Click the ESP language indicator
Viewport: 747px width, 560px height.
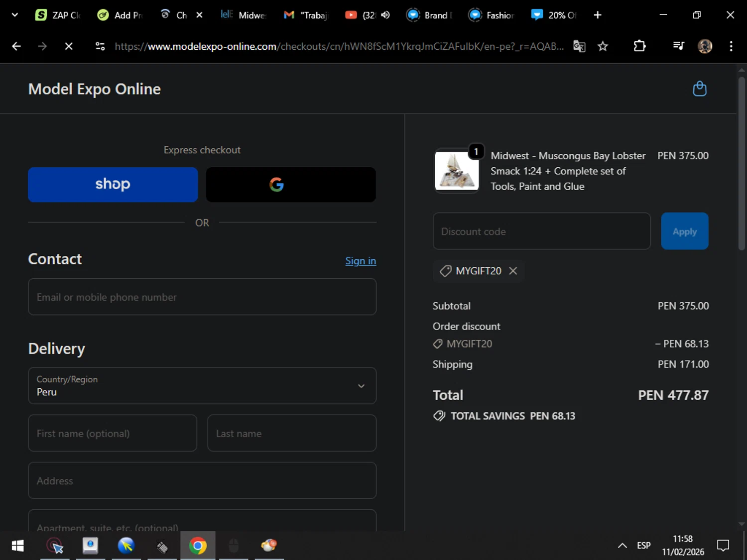[643, 546]
